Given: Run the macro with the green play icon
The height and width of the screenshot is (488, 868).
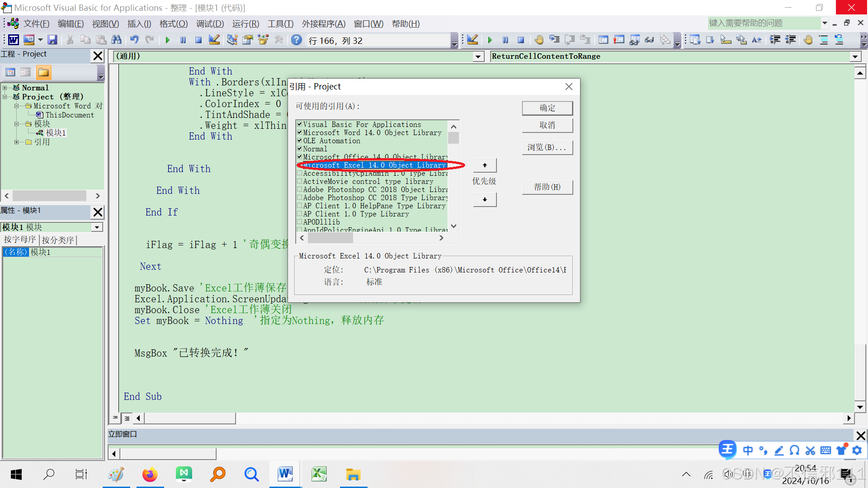Looking at the screenshot, I should (168, 40).
